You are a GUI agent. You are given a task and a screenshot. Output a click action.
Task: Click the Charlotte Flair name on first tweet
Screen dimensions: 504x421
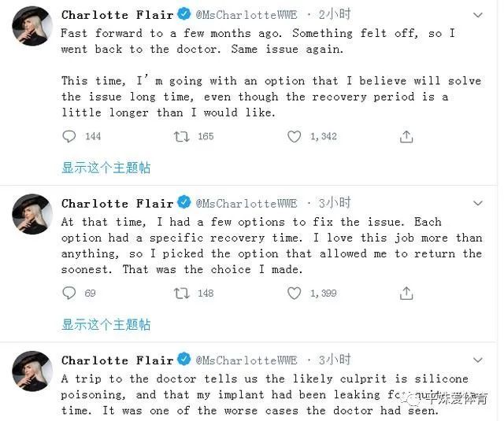(117, 15)
